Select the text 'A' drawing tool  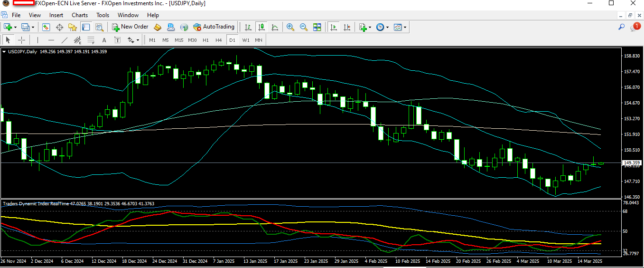[104, 40]
